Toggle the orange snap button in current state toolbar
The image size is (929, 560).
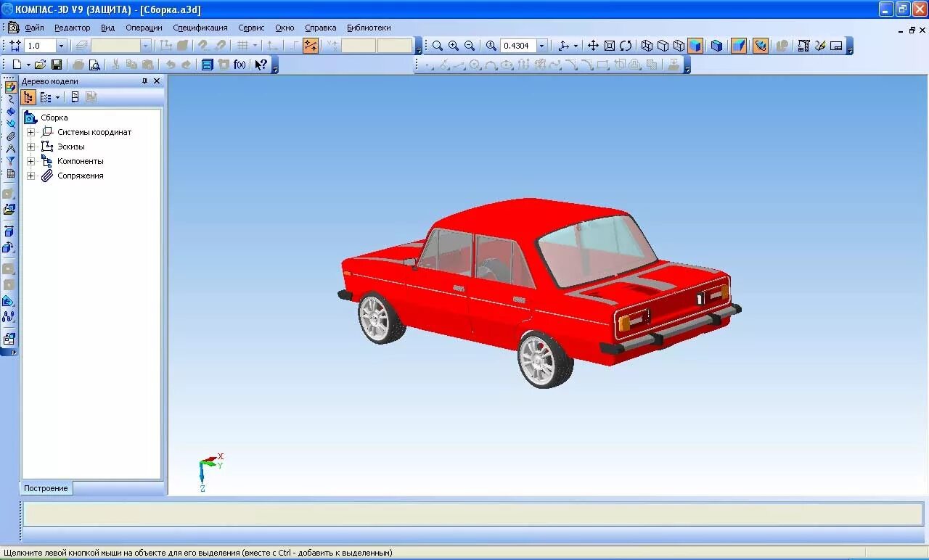311,46
